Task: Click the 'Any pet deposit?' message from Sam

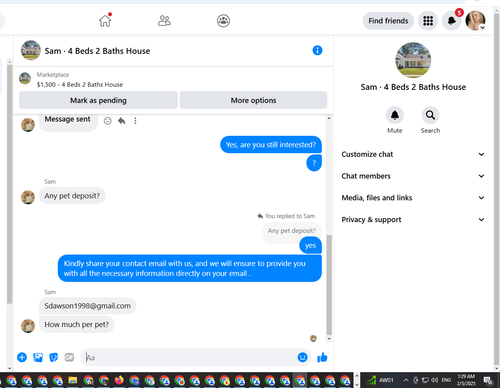Action: (72, 196)
